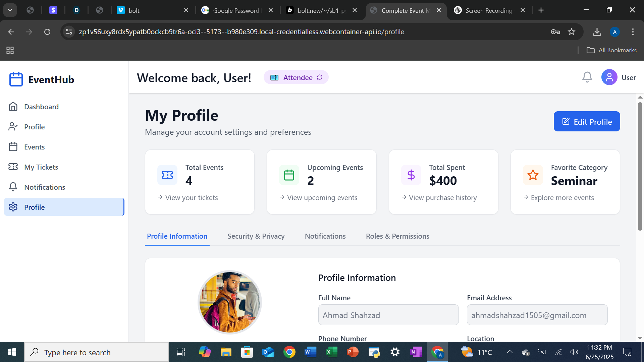Click the EventHub calendar logo icon
Screen dimensions: 644x362
pos(16,79)
